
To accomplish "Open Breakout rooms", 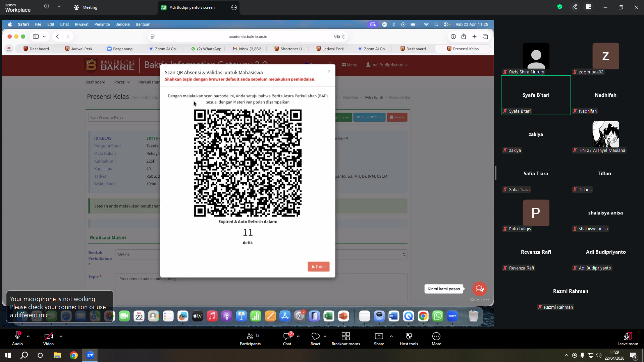I will [x=345, y=339].
